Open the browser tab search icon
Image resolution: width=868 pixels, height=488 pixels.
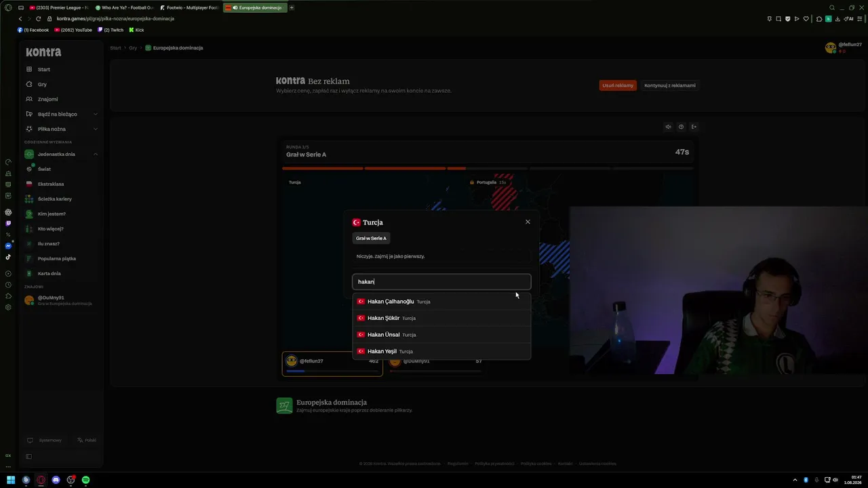[832, 7]
